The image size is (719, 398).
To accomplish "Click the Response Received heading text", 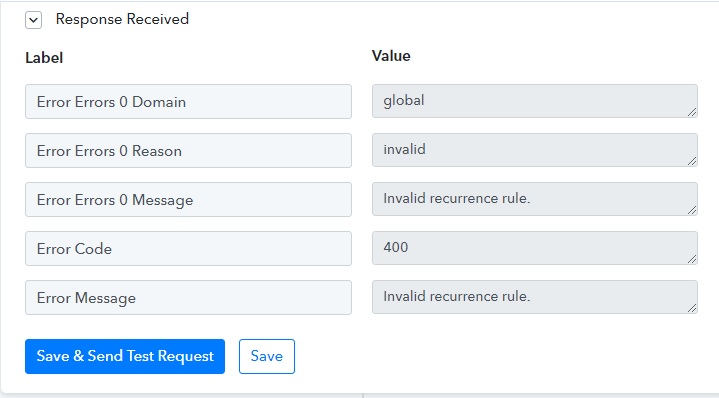I will pyautogui.click(x=122, y=19).
